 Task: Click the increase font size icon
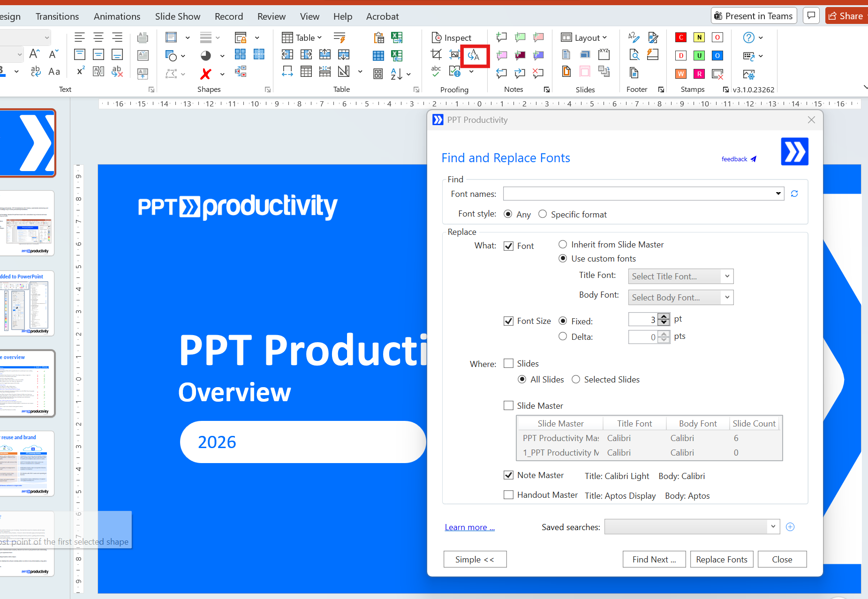click(34, 54)
